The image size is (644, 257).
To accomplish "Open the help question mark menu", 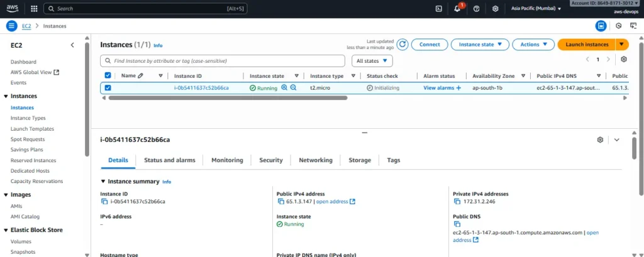I will pyautogui.click(x=477, y=9).
